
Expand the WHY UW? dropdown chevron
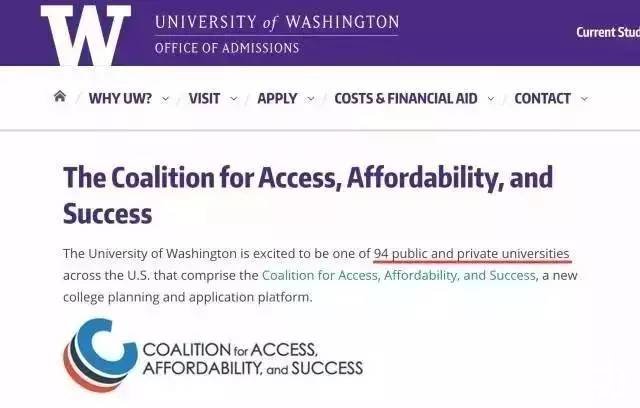166,98
